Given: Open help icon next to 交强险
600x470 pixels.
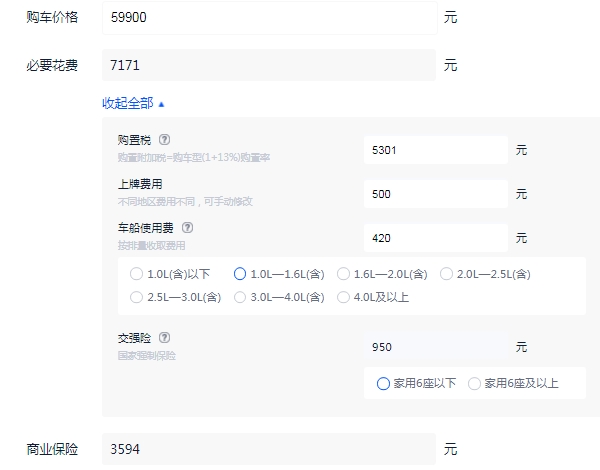Looking at the screenshot, I should (x=165, y=338).
